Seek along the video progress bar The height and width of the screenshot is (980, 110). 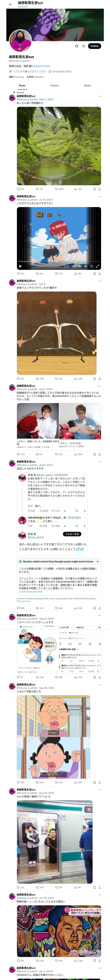click(x=59, y=262)
